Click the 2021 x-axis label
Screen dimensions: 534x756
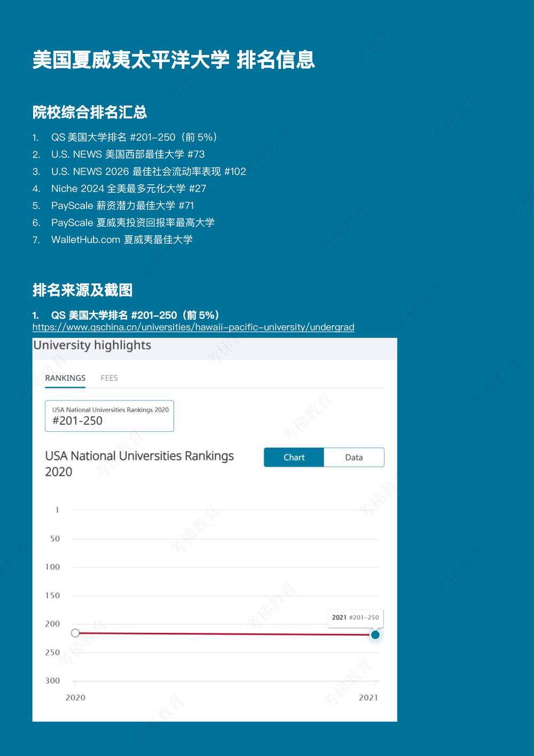368,697
